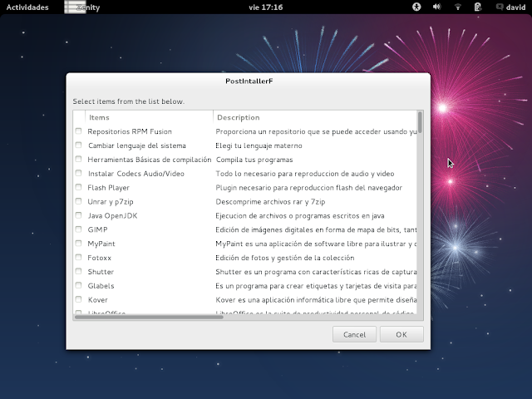The width and height of the screenshot is (532, 399).
Task: Select the Shutter item name
Action: (x=101, y=272)
